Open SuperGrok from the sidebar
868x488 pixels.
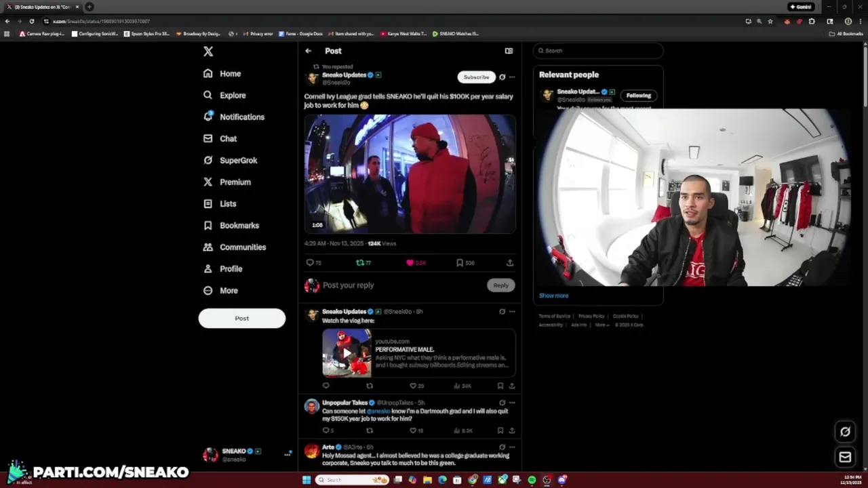pos(231,160)
